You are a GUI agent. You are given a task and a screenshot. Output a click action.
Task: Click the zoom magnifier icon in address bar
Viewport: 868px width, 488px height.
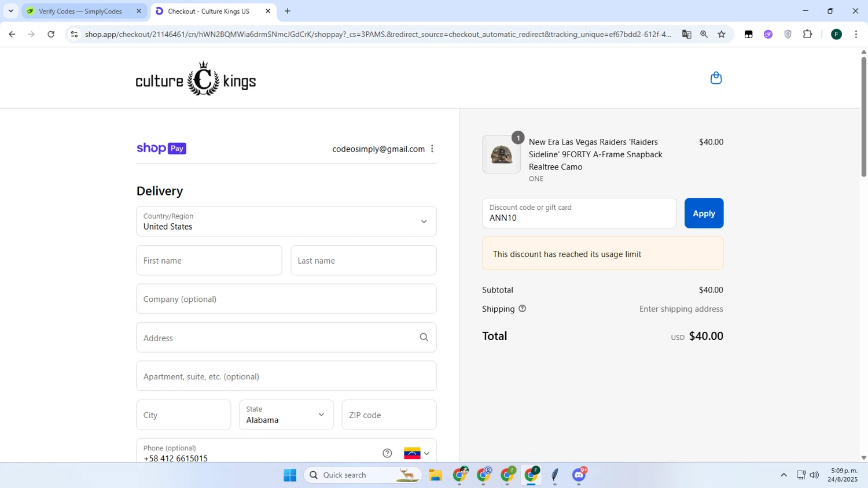(704, 34)
